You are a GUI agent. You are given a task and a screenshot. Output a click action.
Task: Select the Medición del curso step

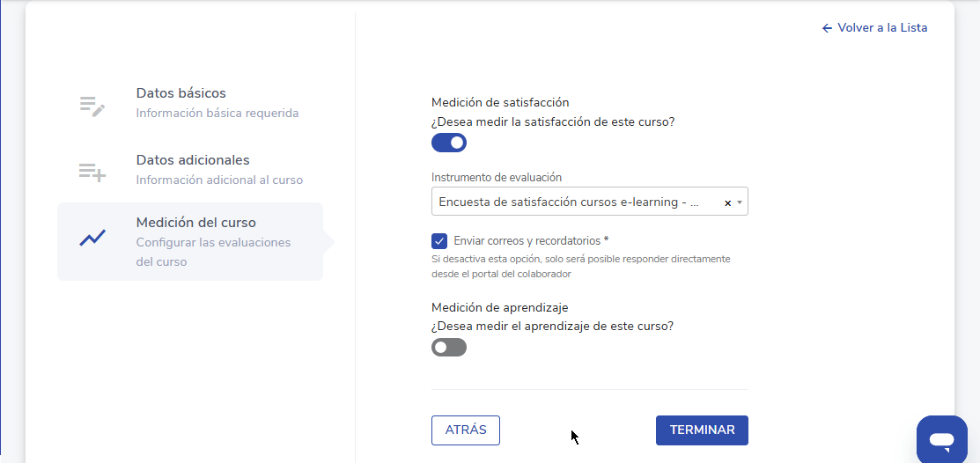coord(195,223)
